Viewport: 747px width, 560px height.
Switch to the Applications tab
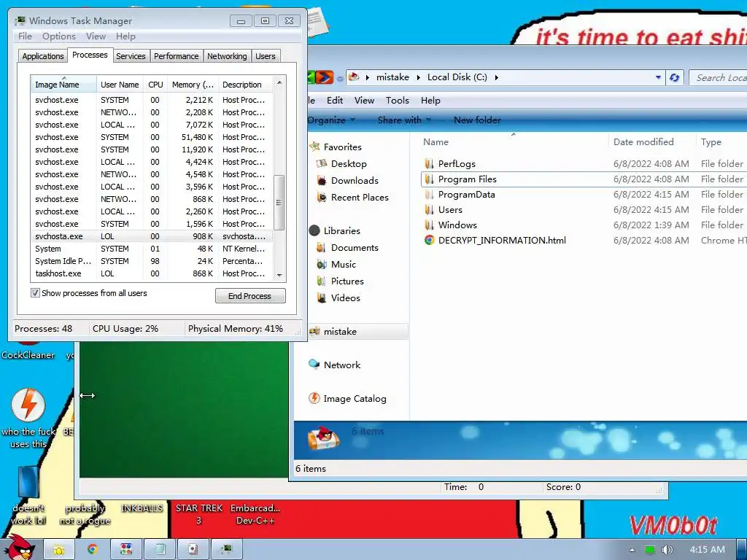(x=43, y=56)
